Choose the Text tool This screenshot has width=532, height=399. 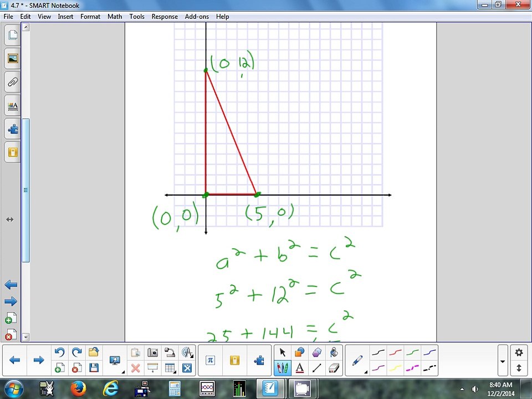[300, 368]
